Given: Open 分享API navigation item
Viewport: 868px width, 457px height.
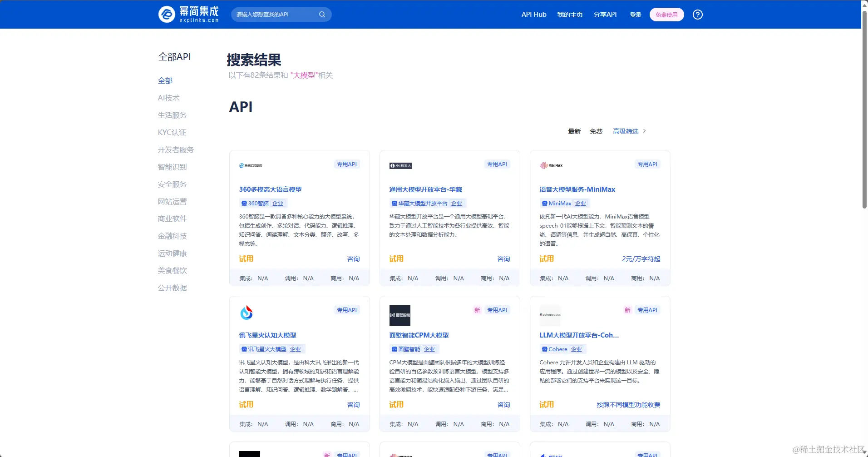Looking at the screenshot, I should coord(605,15).
